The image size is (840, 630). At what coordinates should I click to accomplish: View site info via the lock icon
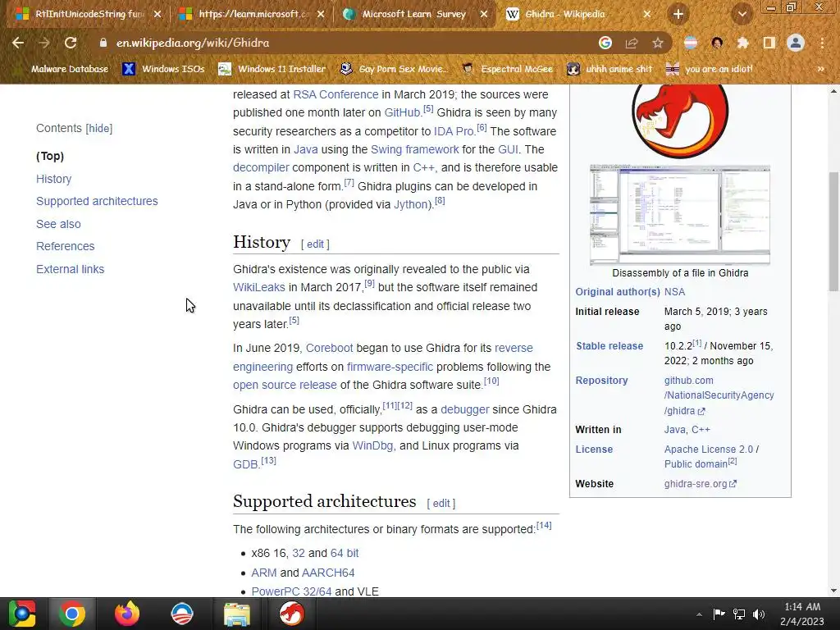pyautogui.click(x=103, y=43)
